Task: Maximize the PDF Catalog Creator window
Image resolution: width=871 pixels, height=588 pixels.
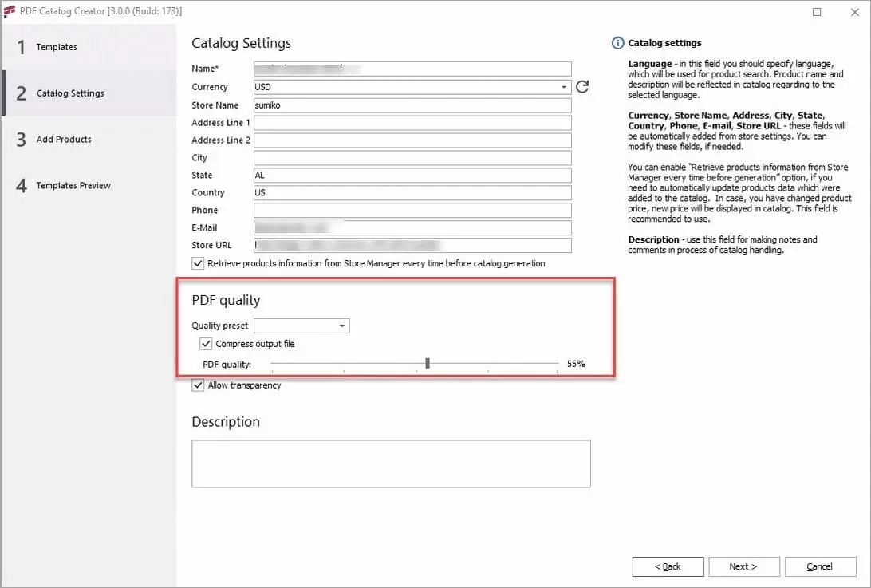Action: pyautogui.click(x=817, y=11)
